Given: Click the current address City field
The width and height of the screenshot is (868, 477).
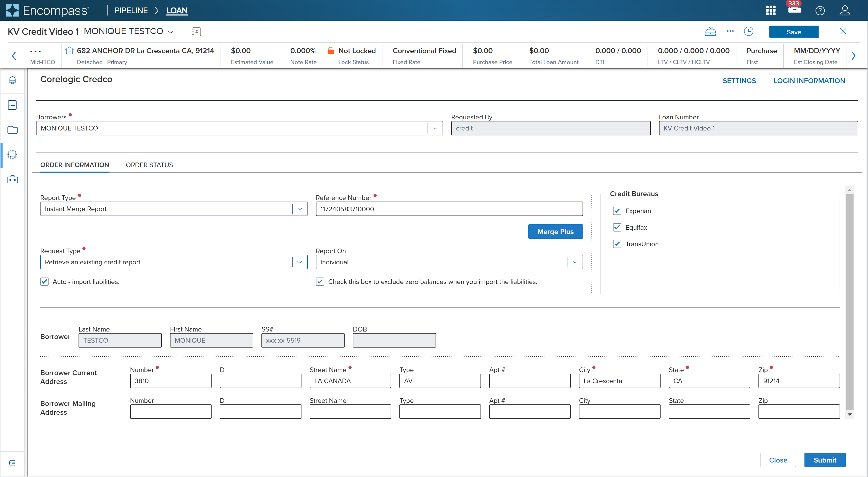Looking at the screenshot, I should point(619,381).
